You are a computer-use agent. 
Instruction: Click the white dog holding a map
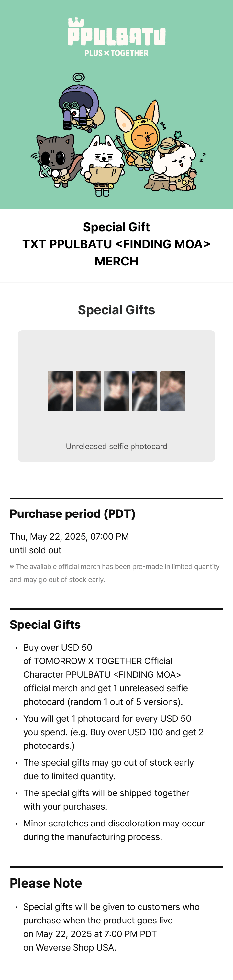coord(103,164)
